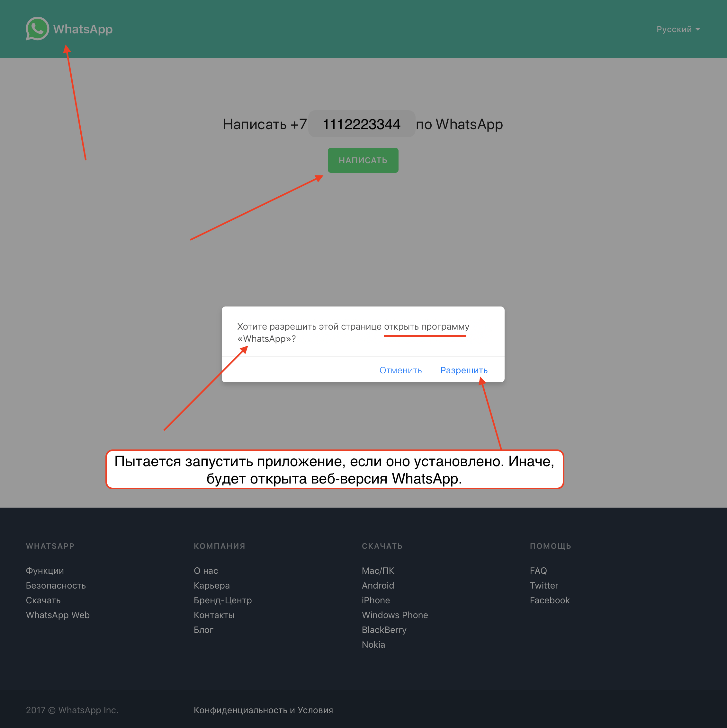Open Windows Phone download link
Image resolution: width=727 pixels, height=728 pixels.
coord(395,615)
